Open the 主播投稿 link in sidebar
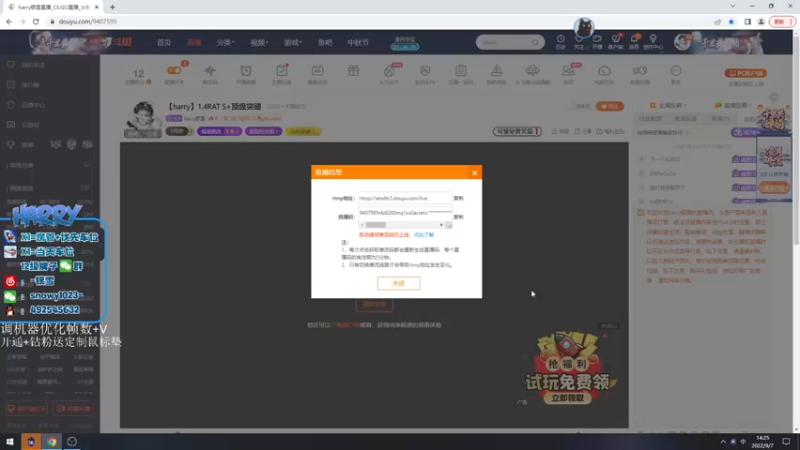This screenshot has height=450, width=800. click(x=668, y=105)
